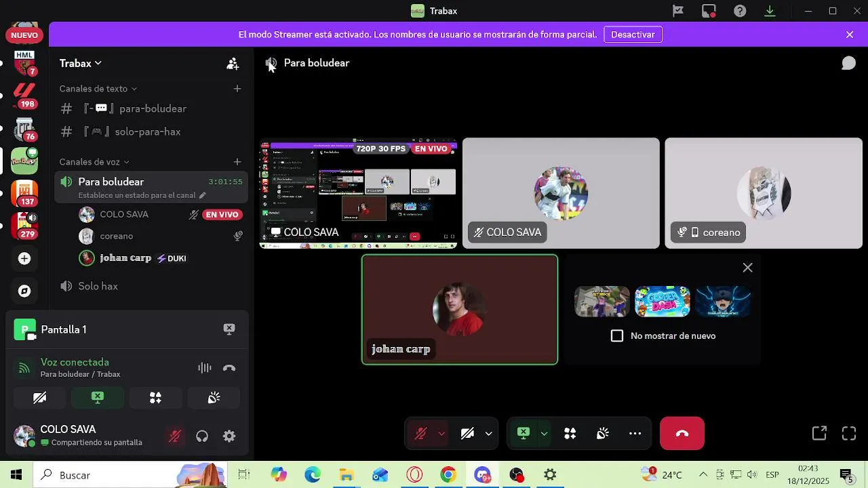The height and width of the screenshot is (488, 868).
Task: Open camera options dropdown arrow
Action: [x=488, y=434]
